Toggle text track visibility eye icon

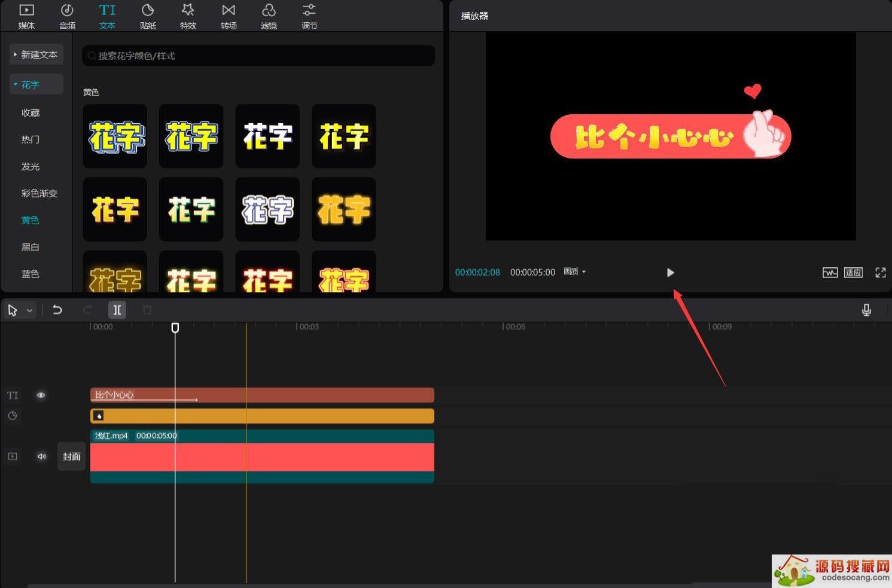[x=41, y=395]
